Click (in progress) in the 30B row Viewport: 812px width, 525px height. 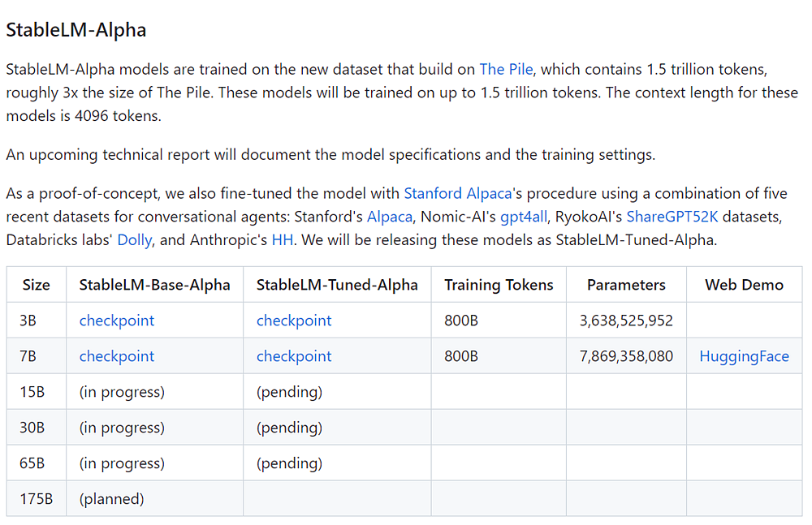tap(122, 428)
